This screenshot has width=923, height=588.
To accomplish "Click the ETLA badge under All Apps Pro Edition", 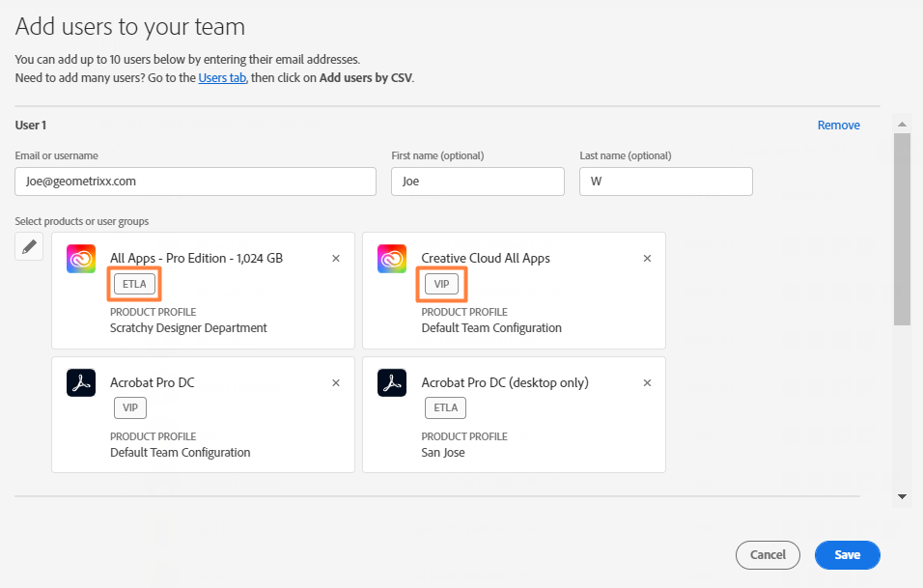I will tap(133, 284).
